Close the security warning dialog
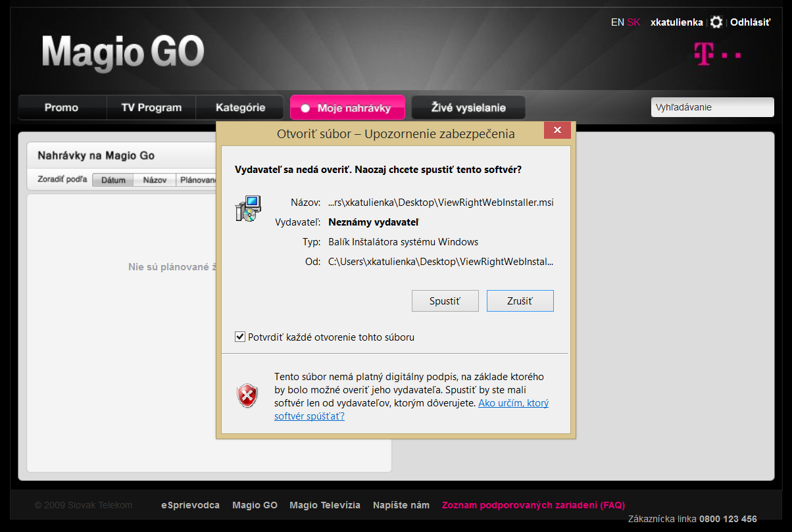Viewport: 792px width, 532px height. coord(557,131)
